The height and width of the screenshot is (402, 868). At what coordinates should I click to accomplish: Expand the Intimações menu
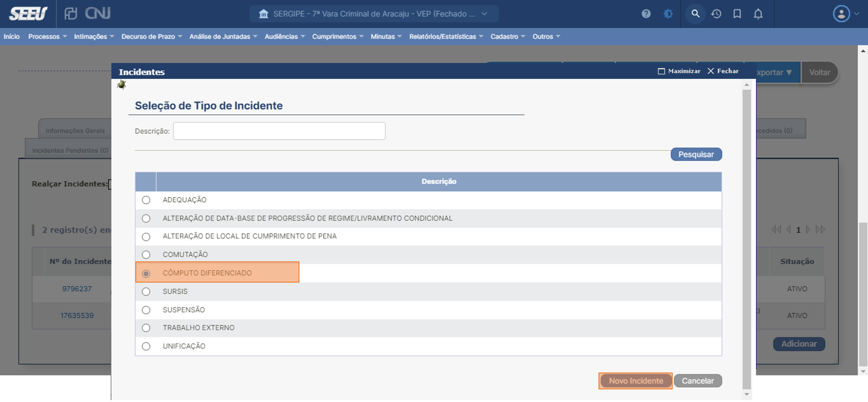click(94, 36)
